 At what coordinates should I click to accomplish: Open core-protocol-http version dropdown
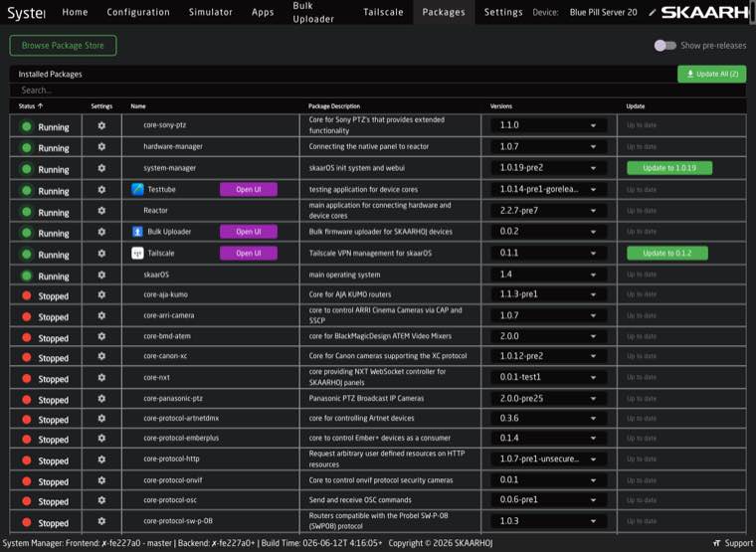548,459
